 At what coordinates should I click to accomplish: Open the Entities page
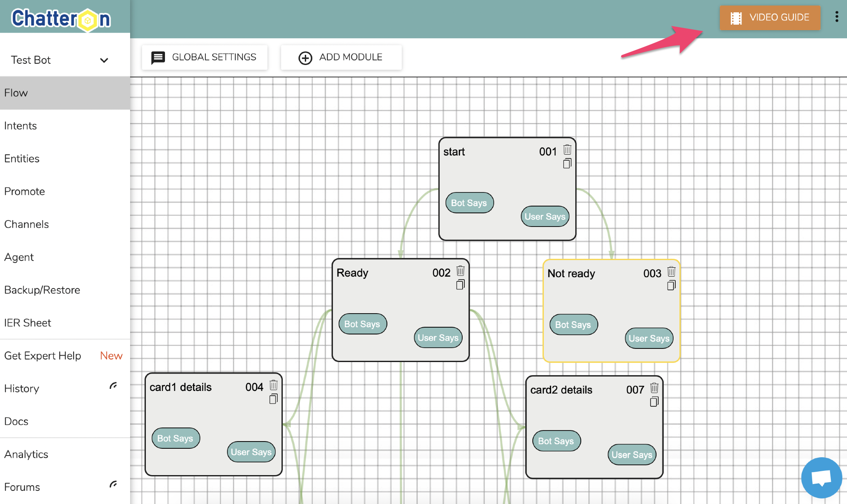65,159
